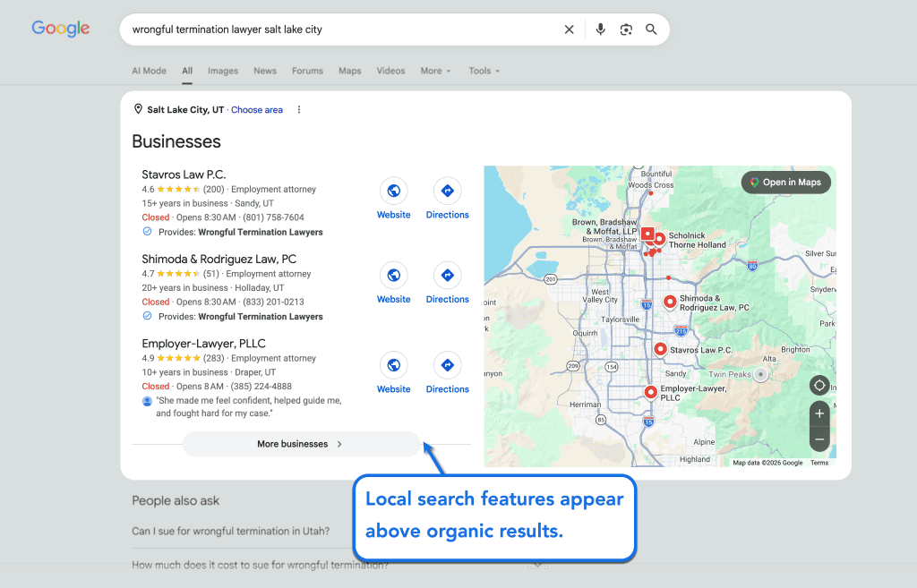Get directions to Stavros Law P.C.
The width and height of the screenshot is (917, 588).
(448, 191)
